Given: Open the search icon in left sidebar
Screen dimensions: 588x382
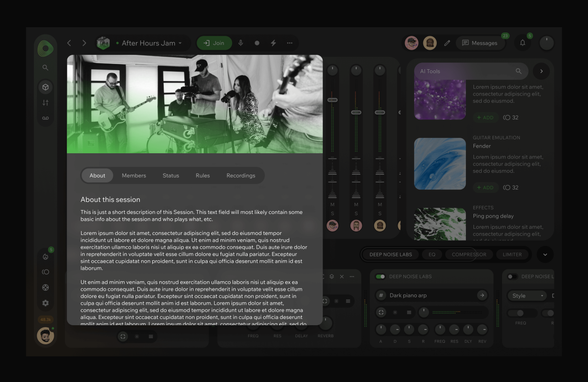Looking at the screenshot, I should point(45,68).
